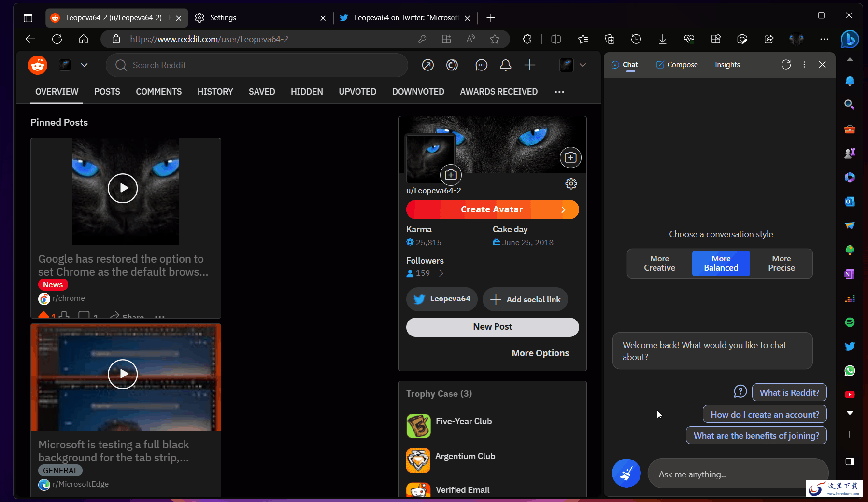Switch to the POSTS profile tab
Screen dimensions: 868x502
coord(107,92)
